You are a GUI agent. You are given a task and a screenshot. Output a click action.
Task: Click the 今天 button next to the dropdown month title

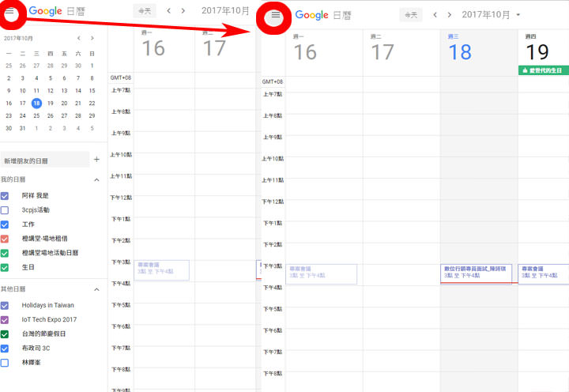[x=410, y=15]
